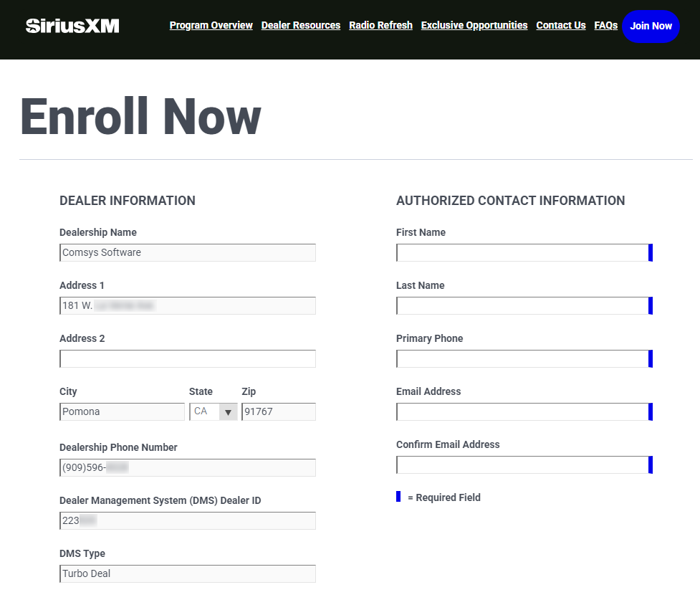Click the 'Dealer Management System (DMS) Dealer ID' label

[x=160, y=500]
